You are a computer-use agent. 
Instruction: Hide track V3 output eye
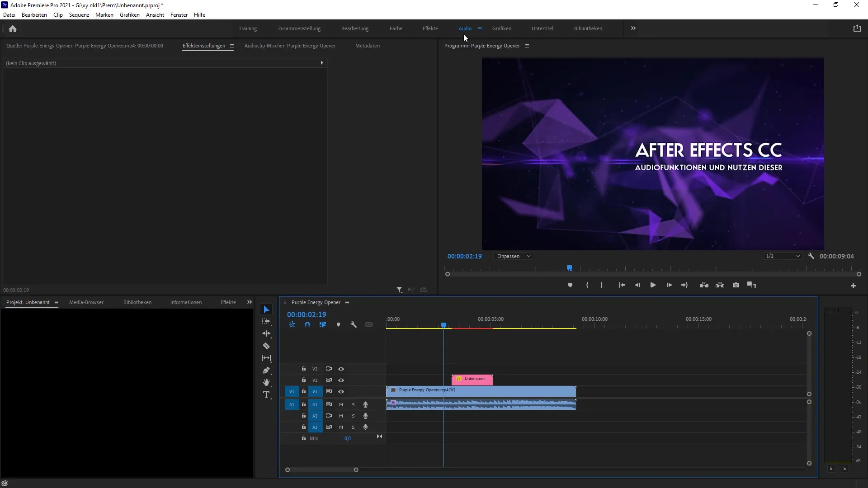(341, 369)
